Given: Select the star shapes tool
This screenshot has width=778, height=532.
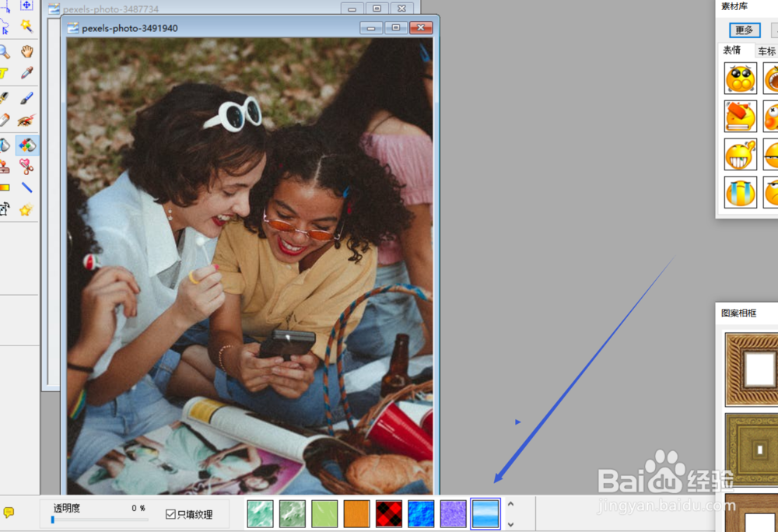Looking at the screenshot, I should [26, 210].
